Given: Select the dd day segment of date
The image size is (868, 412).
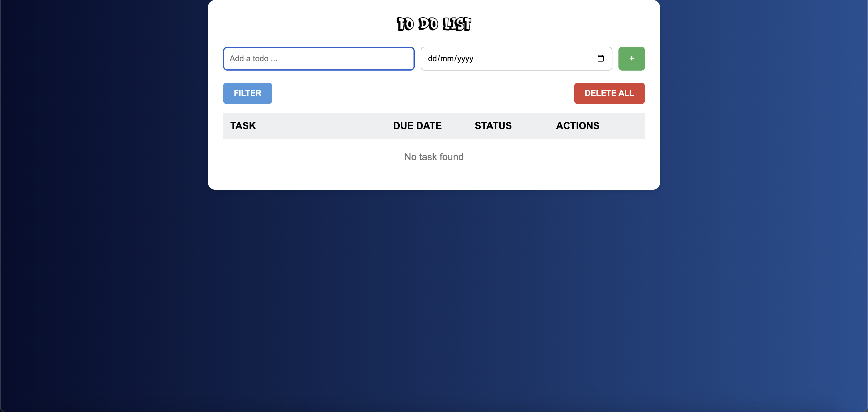Looking at the screenshot, I should click(x=432, y=59).
